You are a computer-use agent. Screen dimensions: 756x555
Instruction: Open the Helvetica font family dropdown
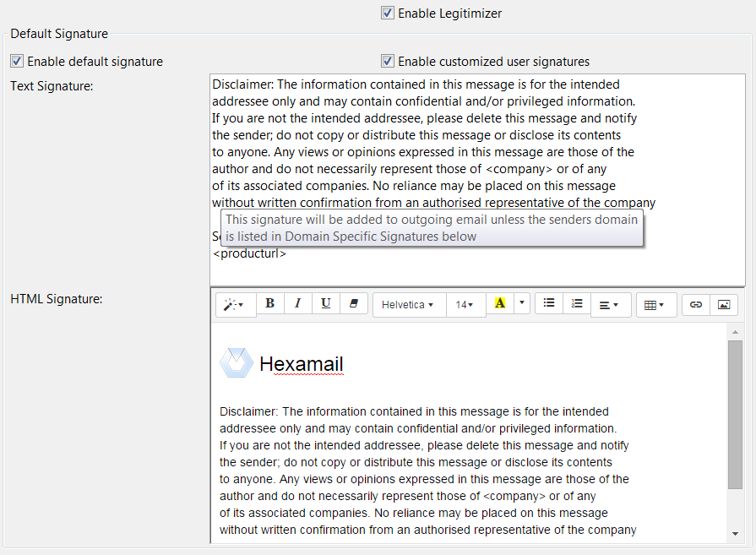pyautogui.click(x=409, y=305)
